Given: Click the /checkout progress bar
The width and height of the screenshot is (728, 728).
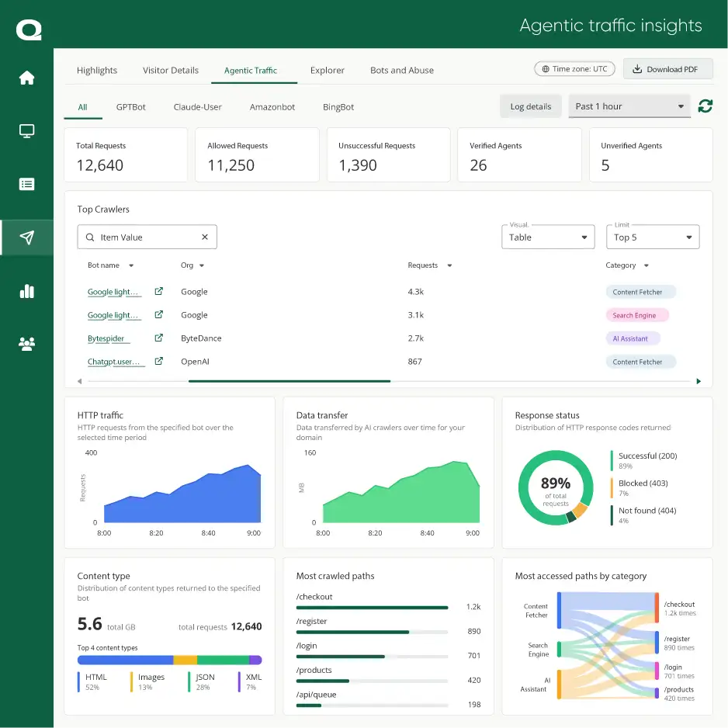Looking at the screenshot, I should point(372,607).
